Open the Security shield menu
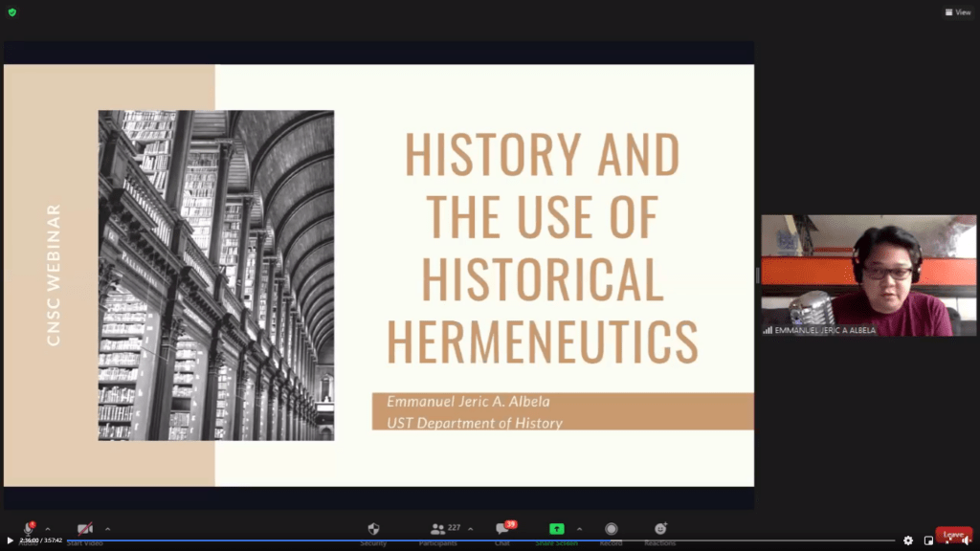980x551 pixels. coord(374,528)
